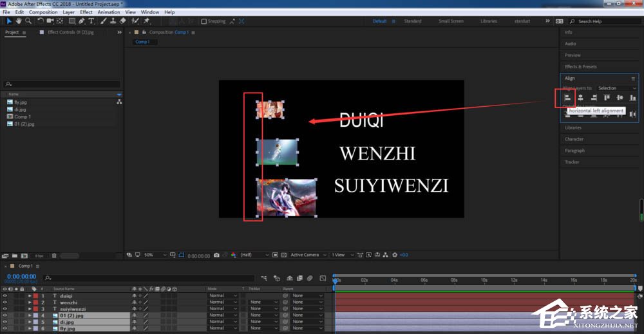Choose the Eraser tool

tap(122, 21)
